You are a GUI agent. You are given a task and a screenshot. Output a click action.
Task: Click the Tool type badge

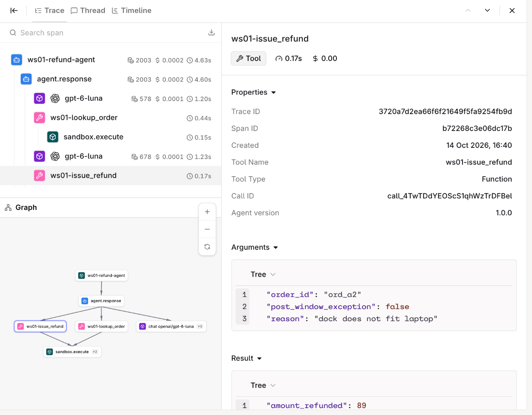coord(249,58)
